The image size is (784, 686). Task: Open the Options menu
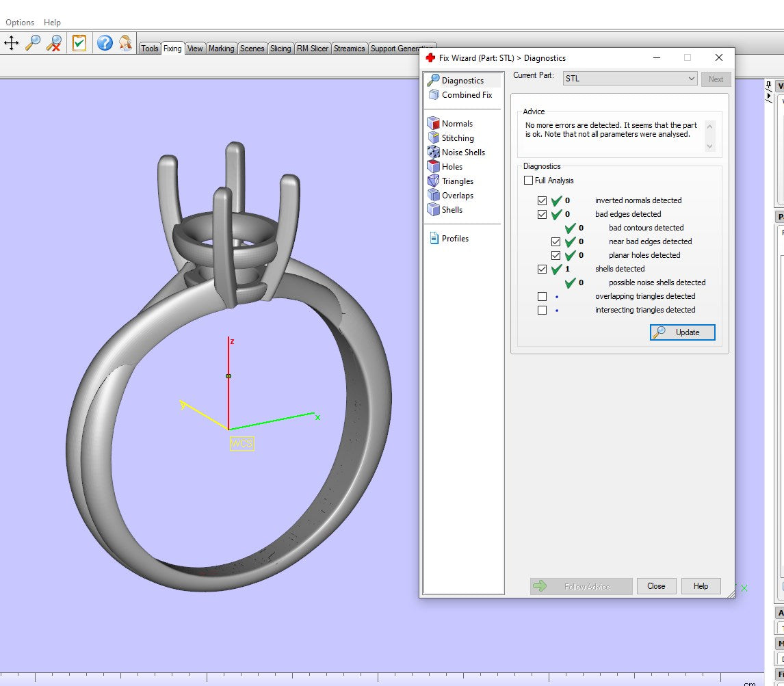coord(20,23)
